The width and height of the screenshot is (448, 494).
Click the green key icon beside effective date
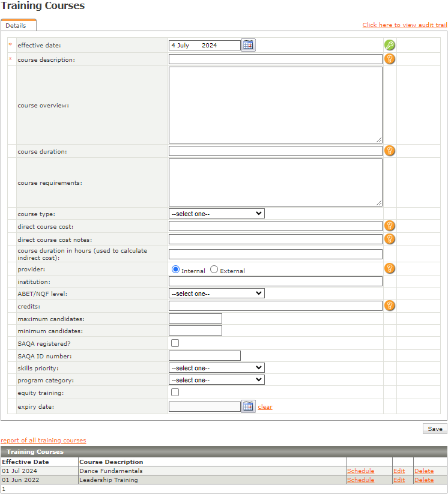390,45
